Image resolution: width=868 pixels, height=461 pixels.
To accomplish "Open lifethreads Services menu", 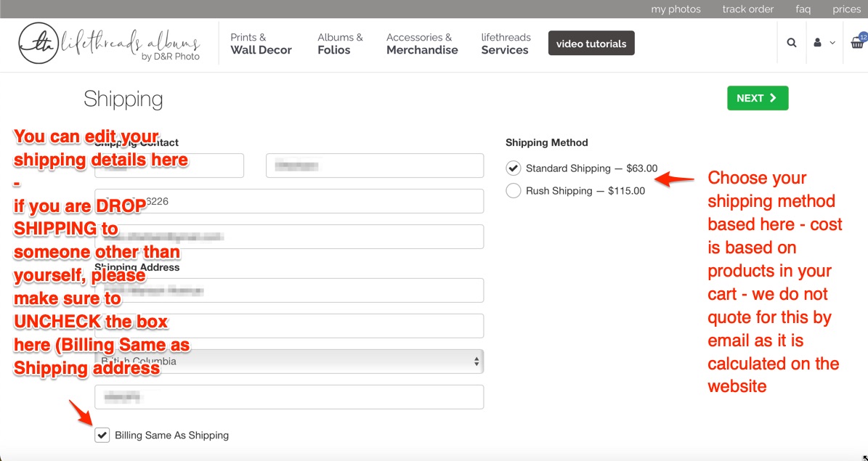I will pos(506,44).
